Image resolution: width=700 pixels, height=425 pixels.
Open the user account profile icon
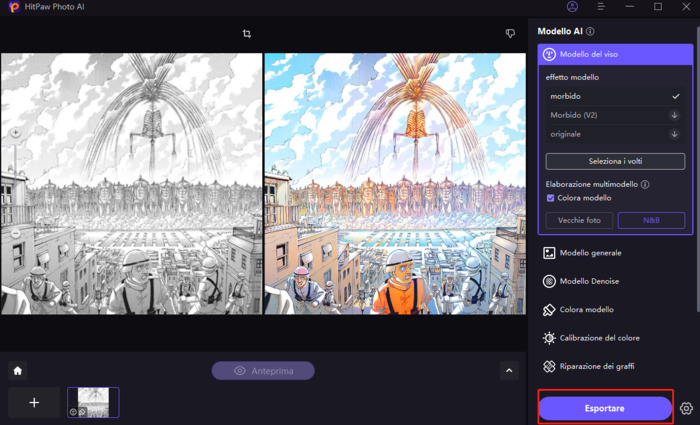click(572, 7)
